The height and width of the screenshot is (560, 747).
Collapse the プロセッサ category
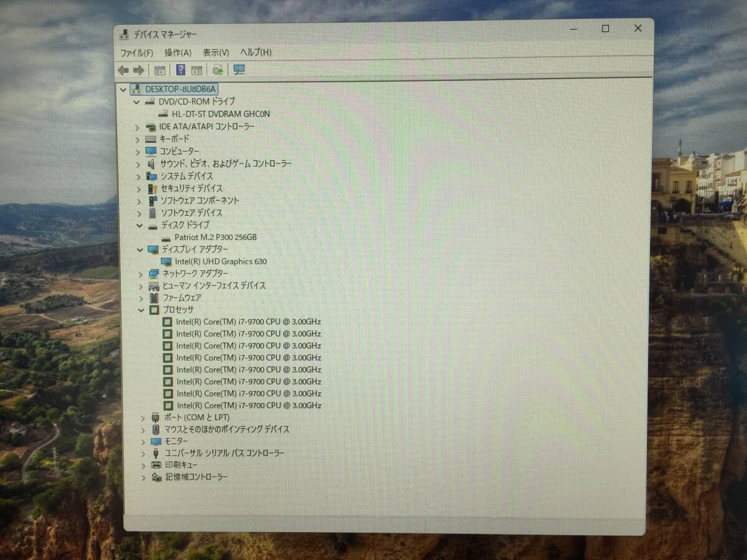(x=141, y=310)
